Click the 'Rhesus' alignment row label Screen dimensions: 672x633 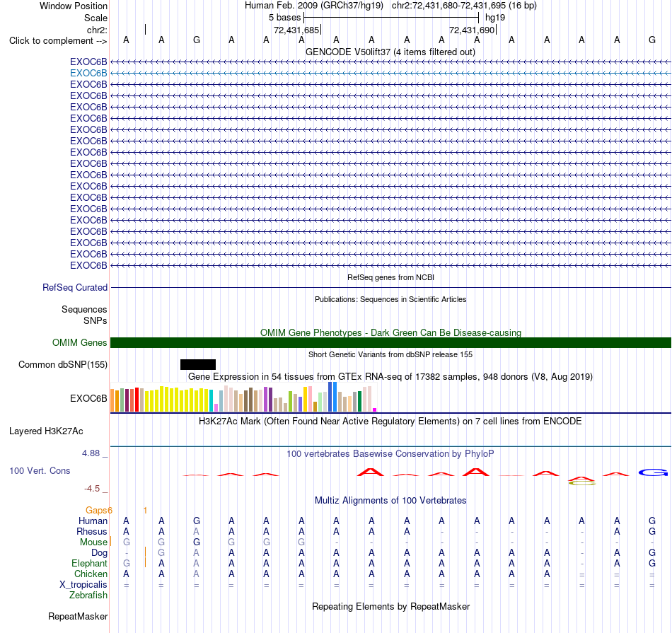click(x=92, y=531)
